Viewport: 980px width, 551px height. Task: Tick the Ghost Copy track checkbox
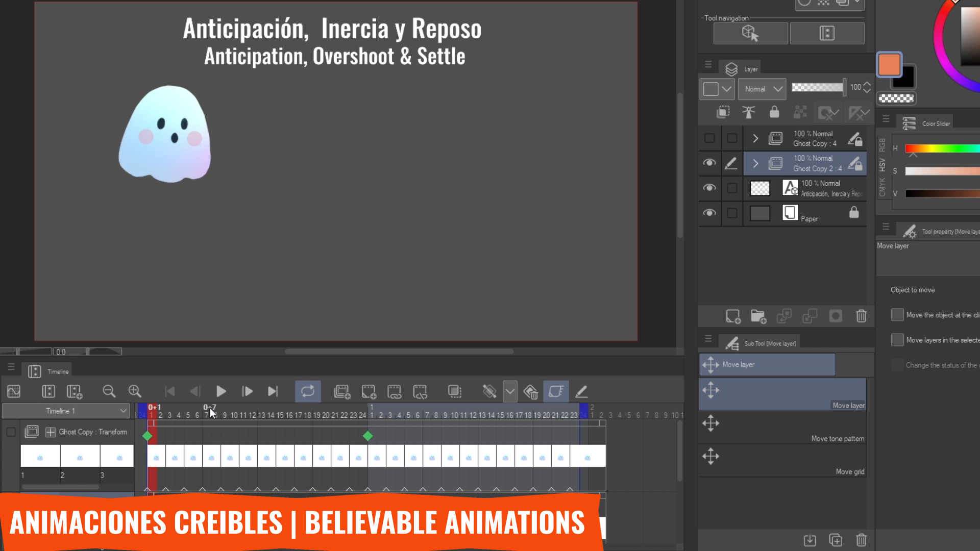point(11,432)
